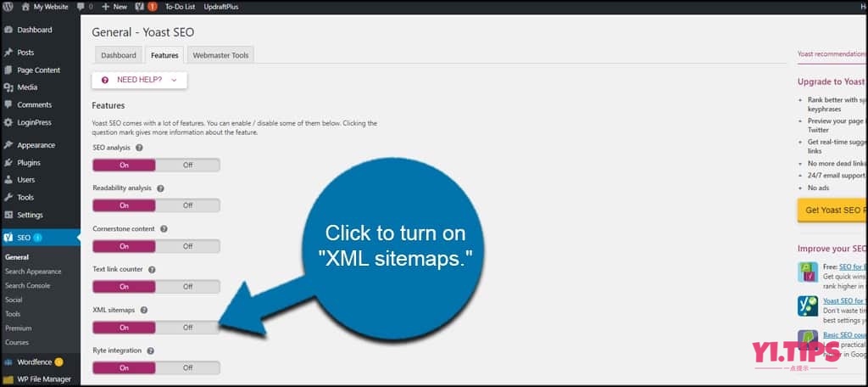Turn SEO analysis On
The width and height of the screenshot is (868, 387).
click(124, 165)
